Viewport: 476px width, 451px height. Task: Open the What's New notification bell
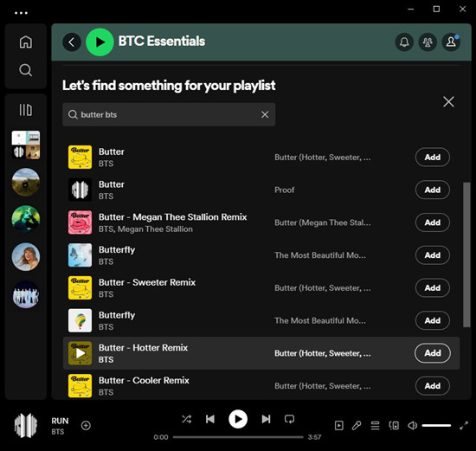click(x=404, y=42)
